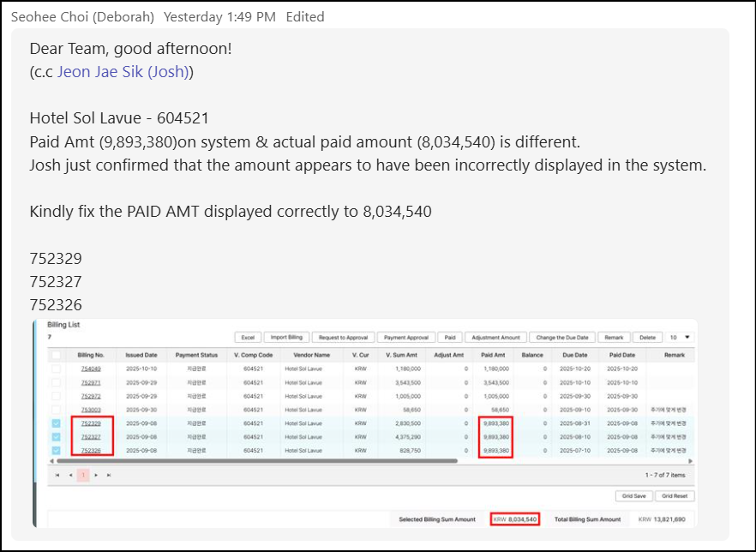This screenshot has width=756, height=552.
Task: Open billing number 752327 link
Action: click(91, 437)
